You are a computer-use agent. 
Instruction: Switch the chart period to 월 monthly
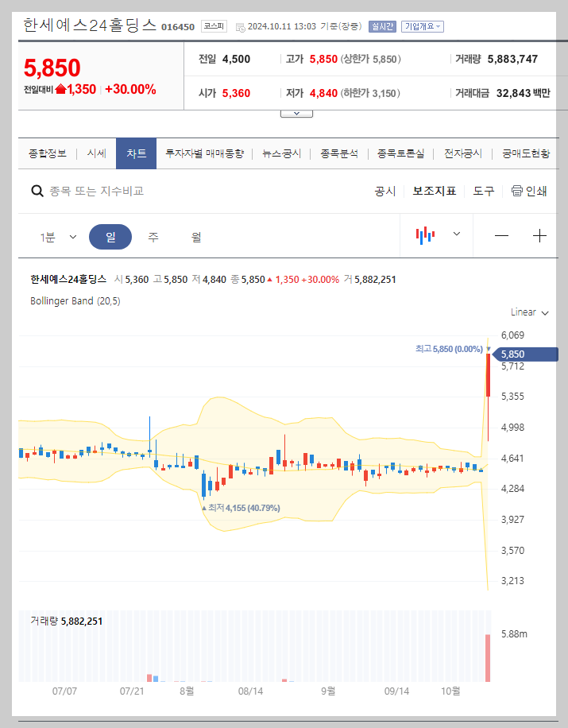point(195,237)
